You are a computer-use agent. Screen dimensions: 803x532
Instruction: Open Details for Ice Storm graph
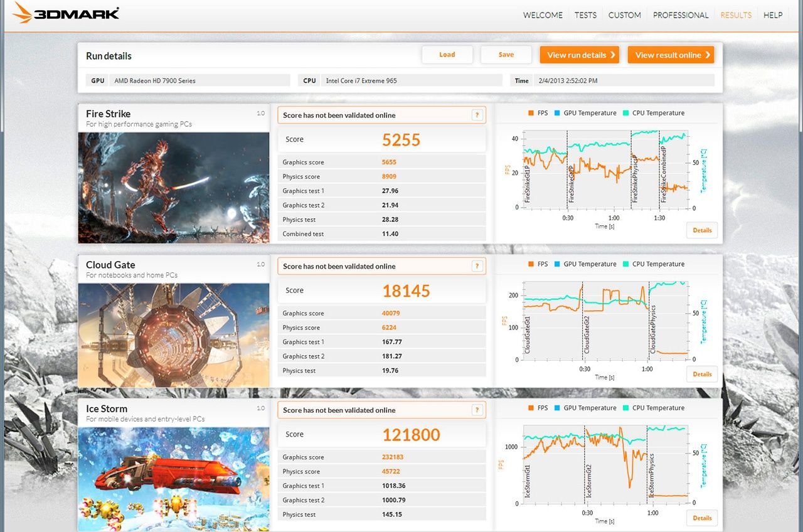click(x=702, y=518)
